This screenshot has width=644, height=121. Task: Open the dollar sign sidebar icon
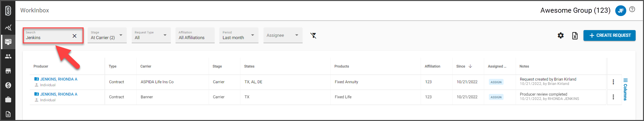pos(8,85)
